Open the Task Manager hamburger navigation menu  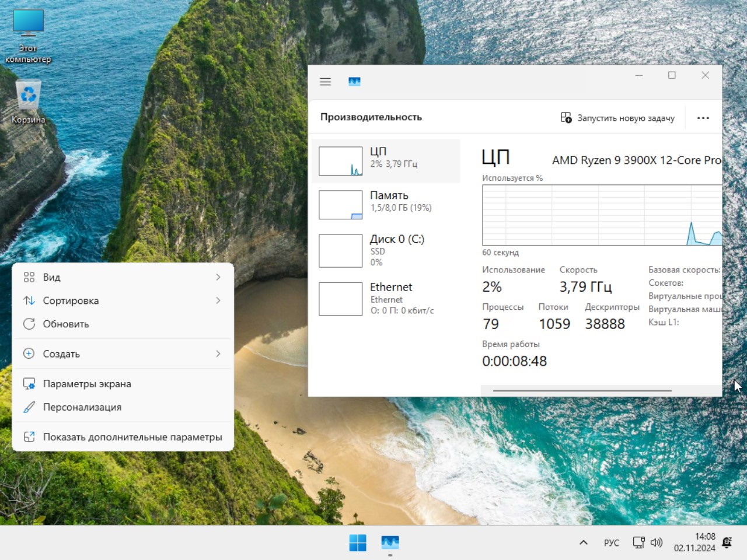coord(325,82)
